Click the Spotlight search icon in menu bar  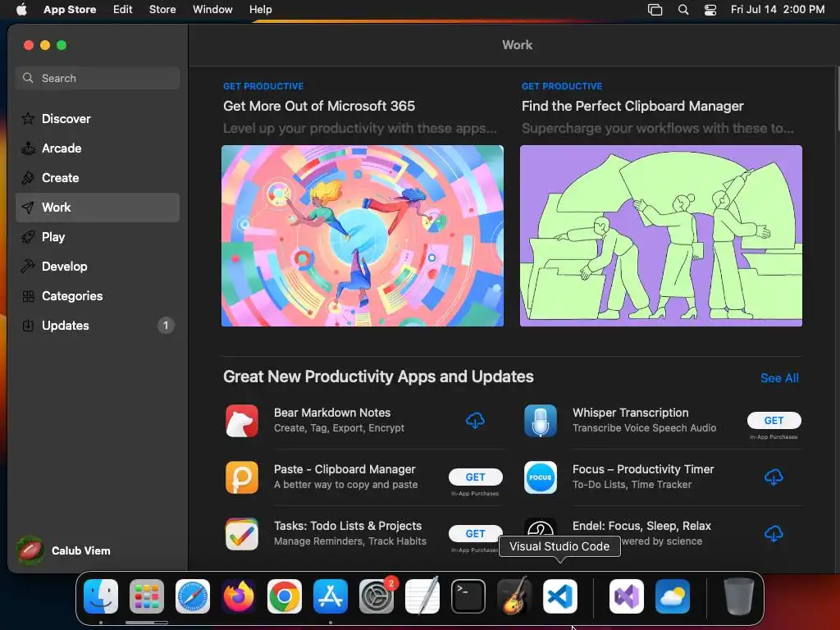[683, 9]
